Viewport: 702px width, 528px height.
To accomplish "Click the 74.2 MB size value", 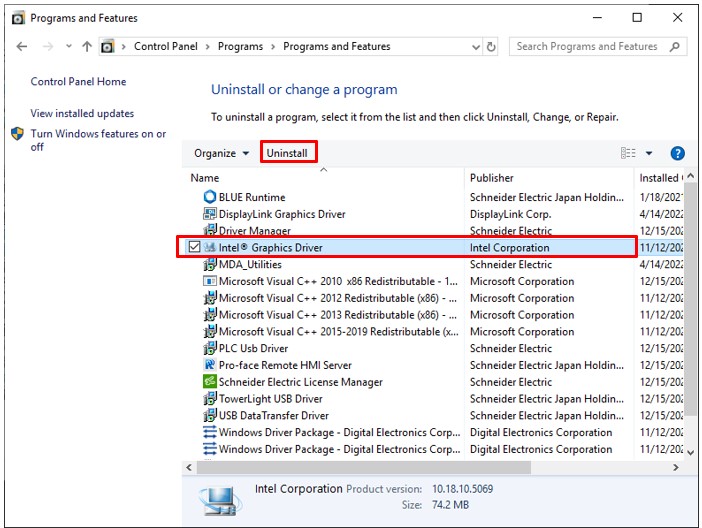I will tap(450, 505).
